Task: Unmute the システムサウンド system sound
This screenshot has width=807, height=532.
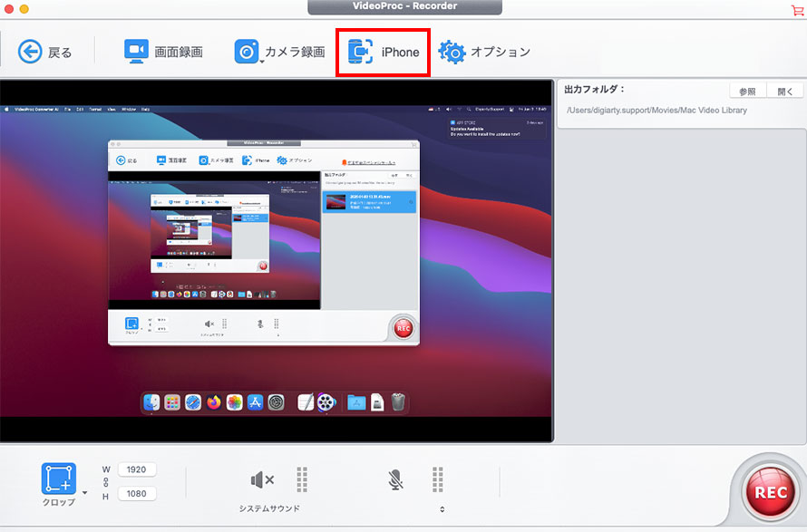Action: coord(259,479)
